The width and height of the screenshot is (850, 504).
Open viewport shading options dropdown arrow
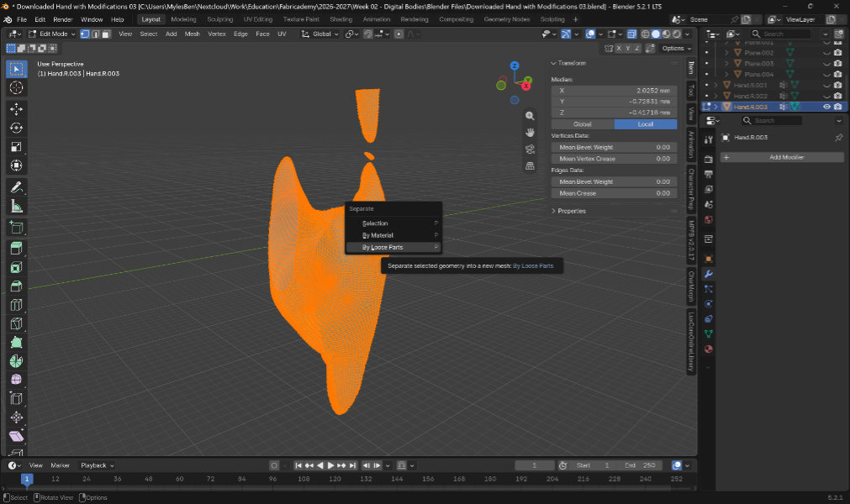click(x=688, y=34)
